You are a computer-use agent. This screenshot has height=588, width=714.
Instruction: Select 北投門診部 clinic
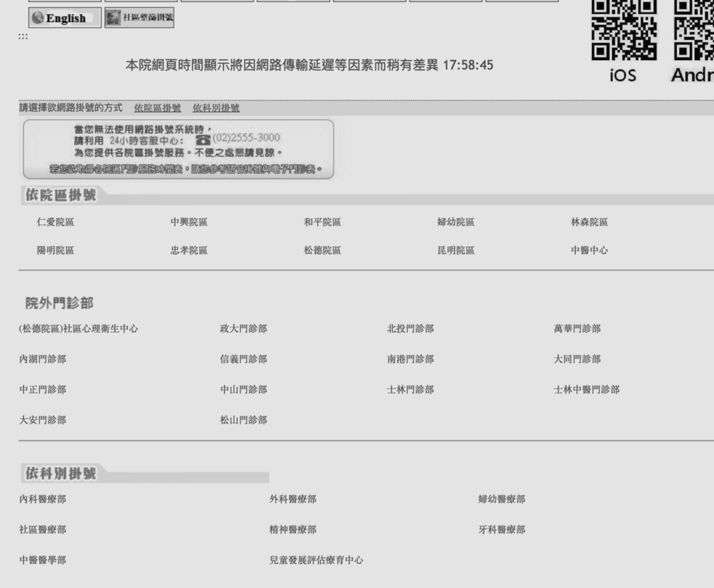point(410,329)
